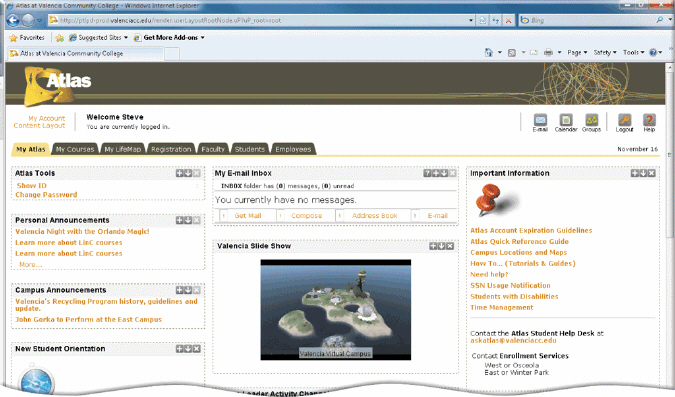Expand dropdown arrow next to Print icon
Viewport: 675px width, 397px height.
[x=559, y=53]
